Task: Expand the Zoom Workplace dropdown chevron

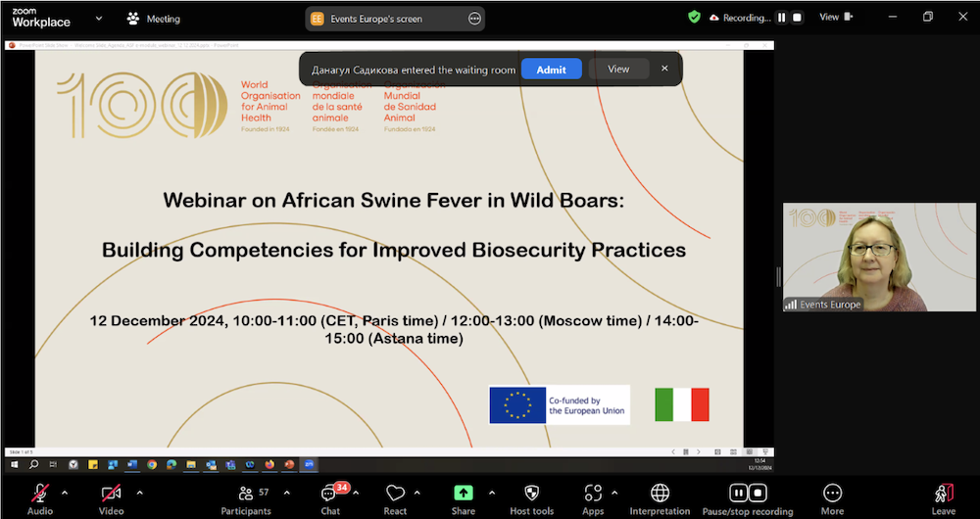Action: point(98,18)
